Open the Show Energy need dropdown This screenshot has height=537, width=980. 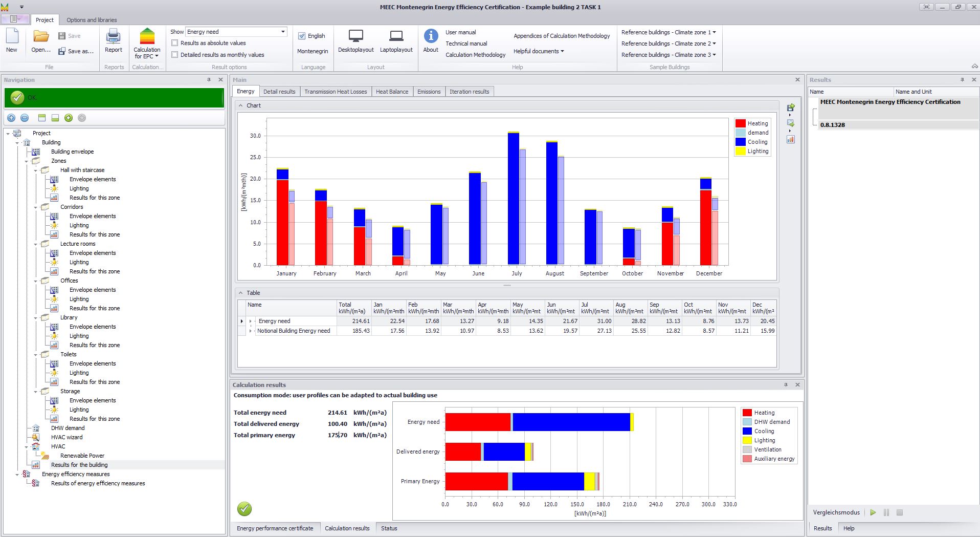tap(283, 32)
